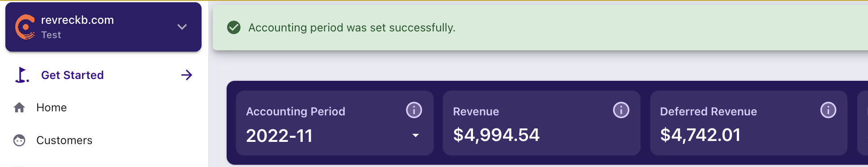868x167 pixels.
Task: Click the Customers face icon
Action: point(19,141)
